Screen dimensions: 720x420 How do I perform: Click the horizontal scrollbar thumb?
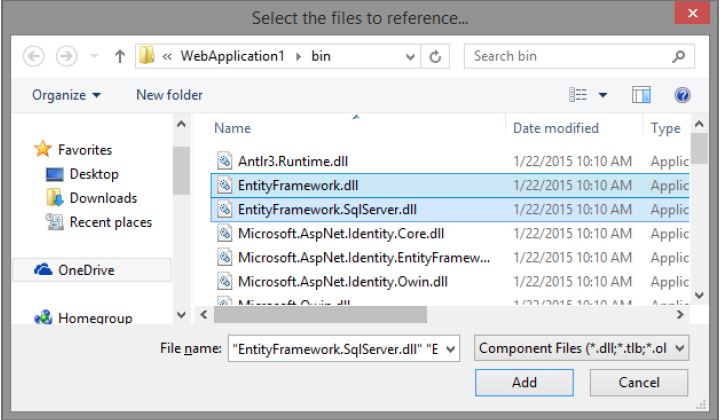click(320, 315)
